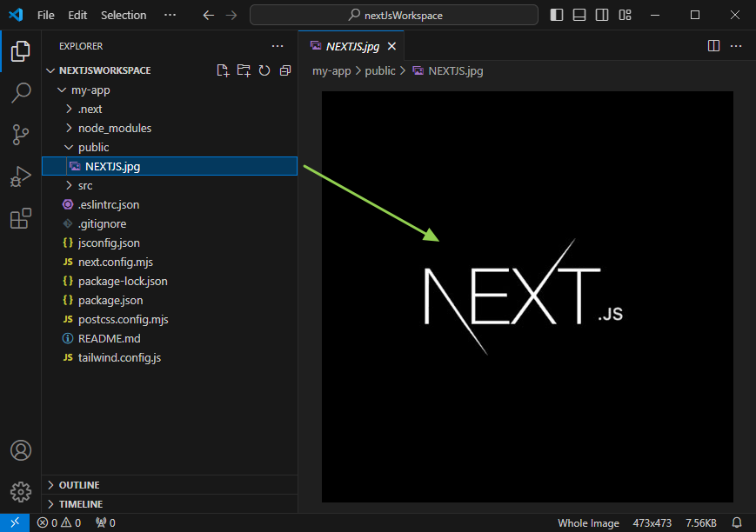Click the public breadcrumb
This screenshot has width=756, height=532.
coord(380,71)
